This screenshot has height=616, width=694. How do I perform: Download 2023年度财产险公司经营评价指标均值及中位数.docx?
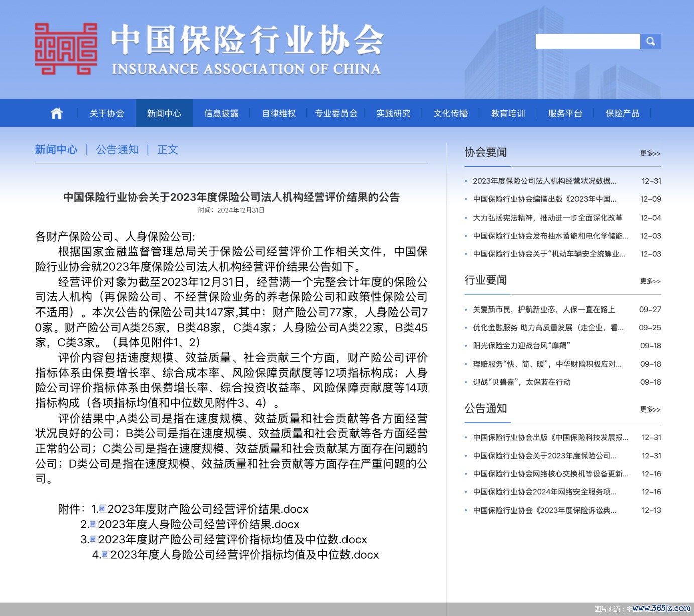(233, 539)
